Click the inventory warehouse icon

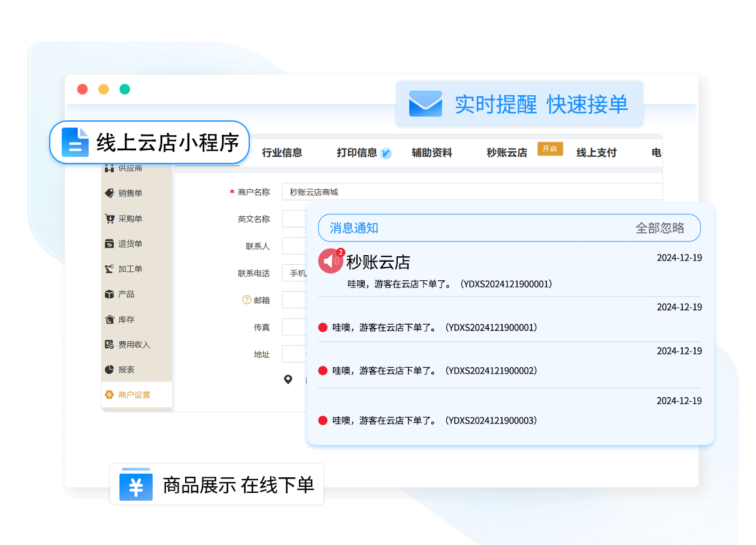(109, 320)
